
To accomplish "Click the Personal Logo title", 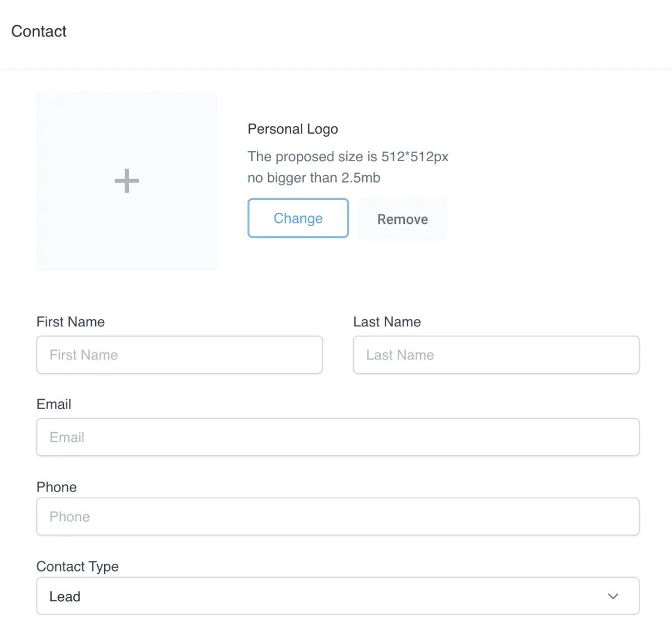I will pos(293,129).
